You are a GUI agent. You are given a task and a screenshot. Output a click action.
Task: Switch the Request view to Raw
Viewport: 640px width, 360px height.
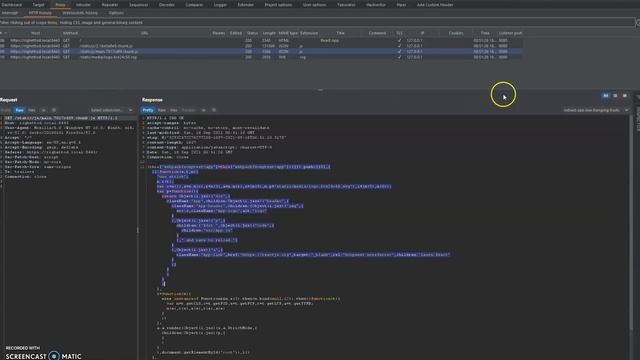(19, 110)
